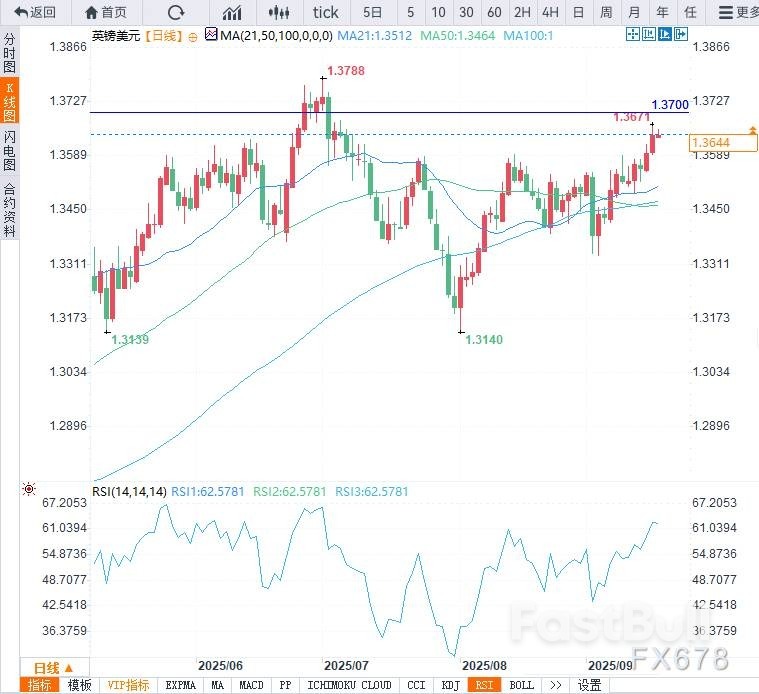This screenshot has width=759, height=694.
Task: Go to 首页 home page
Action: [106, 13]
